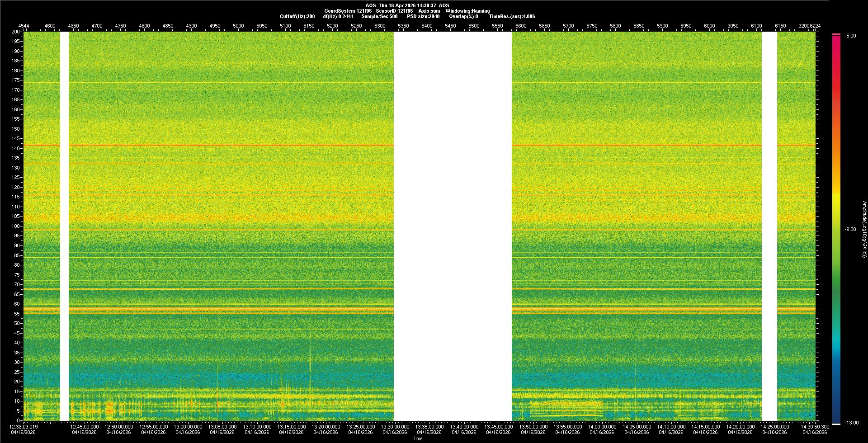
Task: Click the 12:36:09.019 start time label
Action: tap(24, 427)
